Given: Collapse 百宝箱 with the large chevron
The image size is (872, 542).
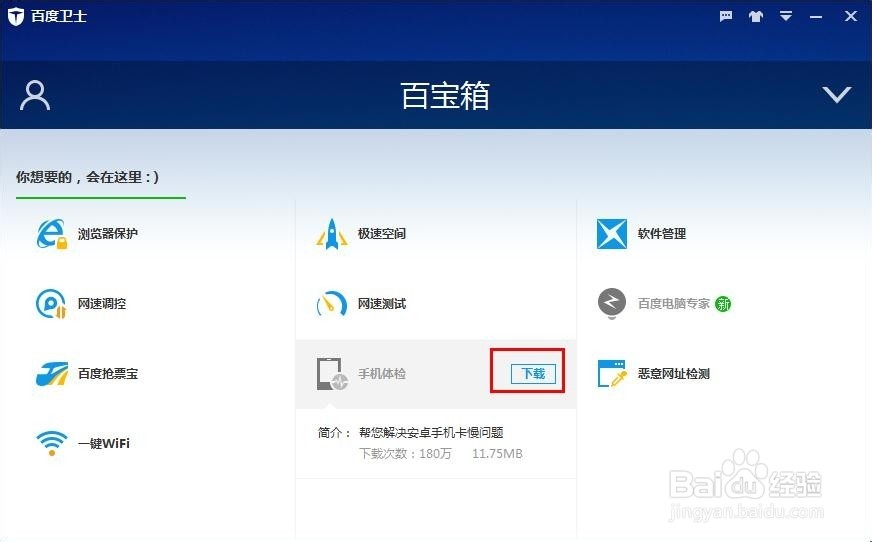Looking at the screenshot, I should (836, 95).
